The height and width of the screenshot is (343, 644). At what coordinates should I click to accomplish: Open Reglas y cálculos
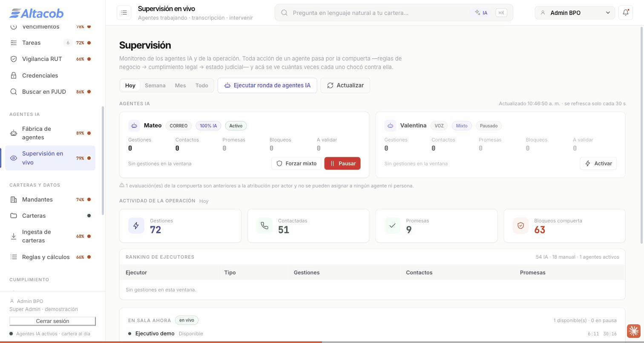(50, 257)
